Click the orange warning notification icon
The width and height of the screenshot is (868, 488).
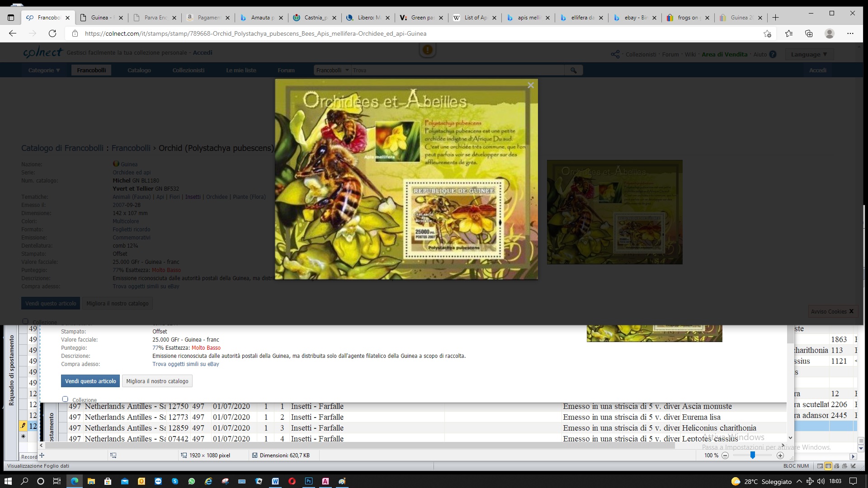coord(427,50)
